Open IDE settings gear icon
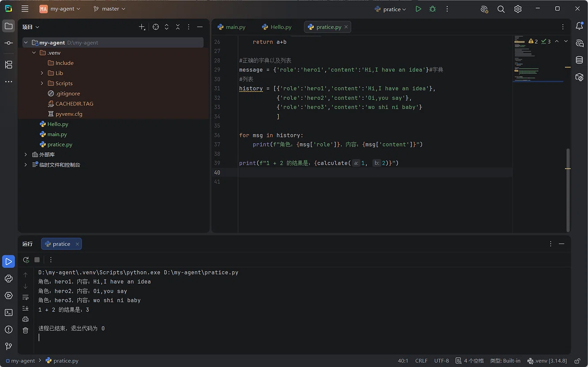Viewport: 588px width, 367px height. pos(518,9)
